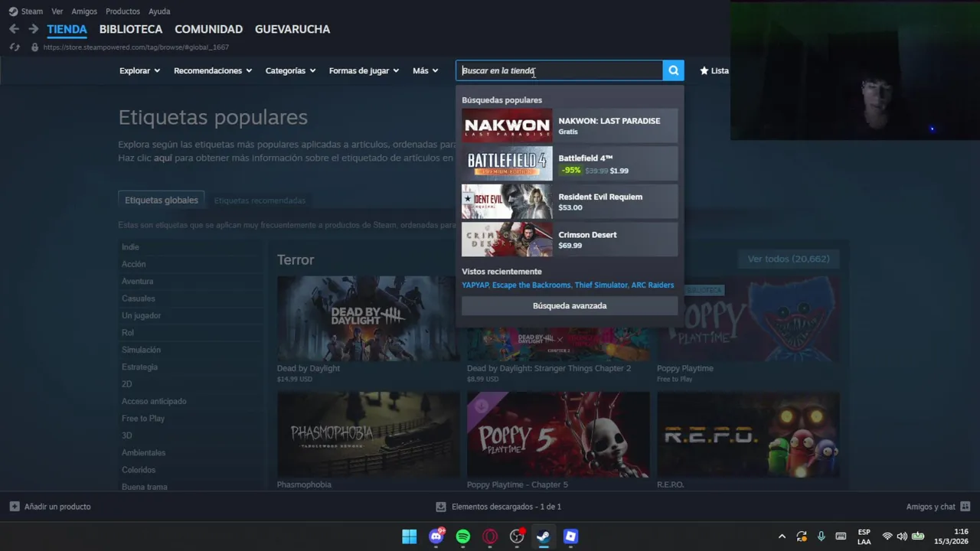Go back with the left arrow

click(x=14, y=29)
